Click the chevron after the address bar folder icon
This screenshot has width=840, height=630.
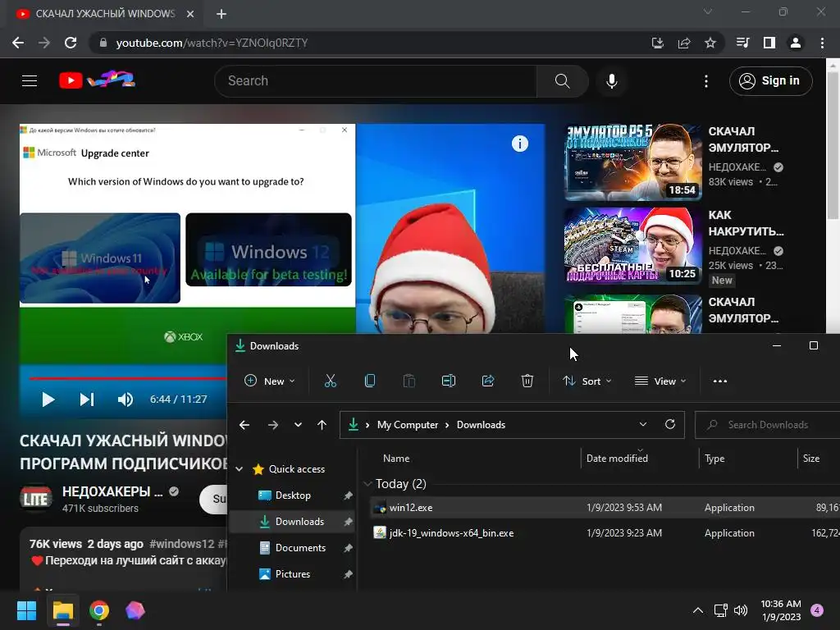pos(367,425)
